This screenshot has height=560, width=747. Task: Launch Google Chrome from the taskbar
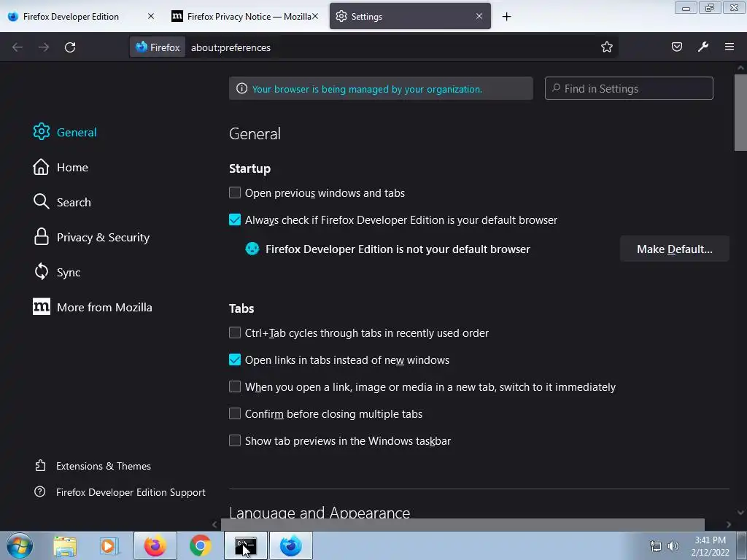[x=201, y=545]
